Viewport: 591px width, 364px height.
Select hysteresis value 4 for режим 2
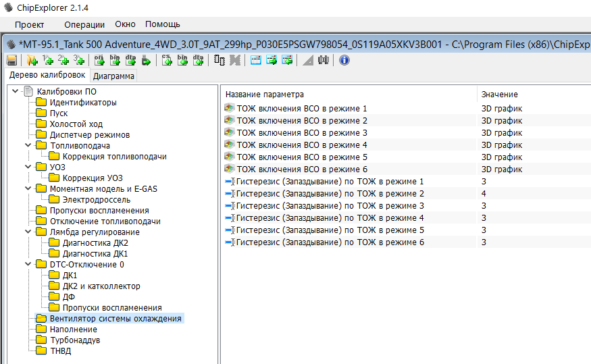(484, 193)
